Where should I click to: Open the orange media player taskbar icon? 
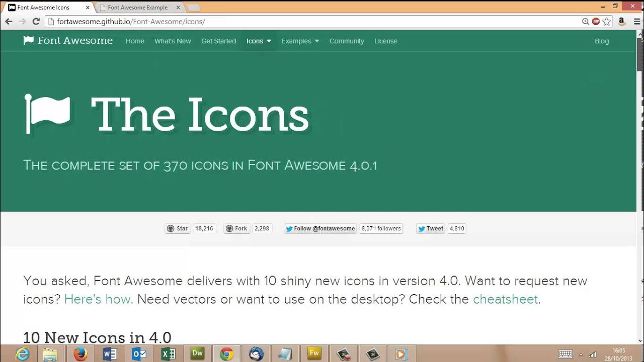point(401,354)
